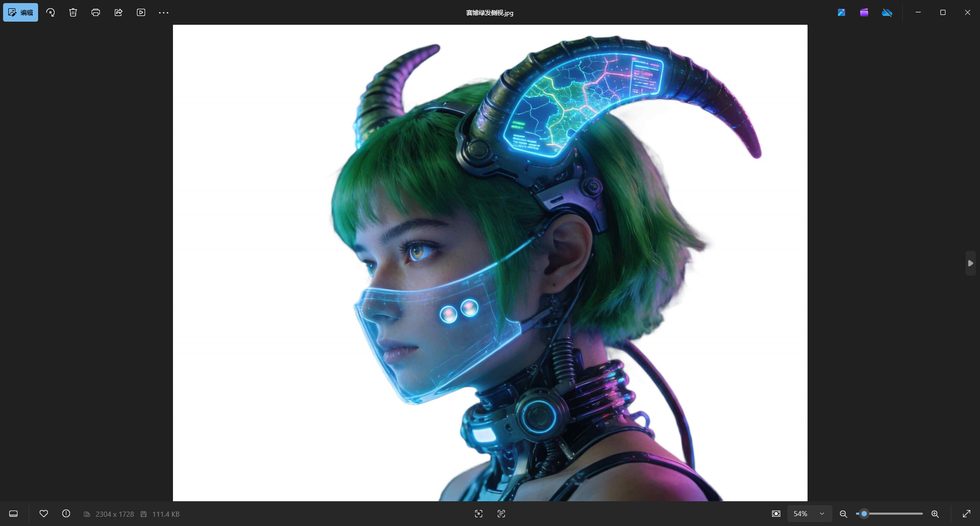Enter full screen with the expand-arrows icon
This screenshot has height=526, width=980.
967,514
